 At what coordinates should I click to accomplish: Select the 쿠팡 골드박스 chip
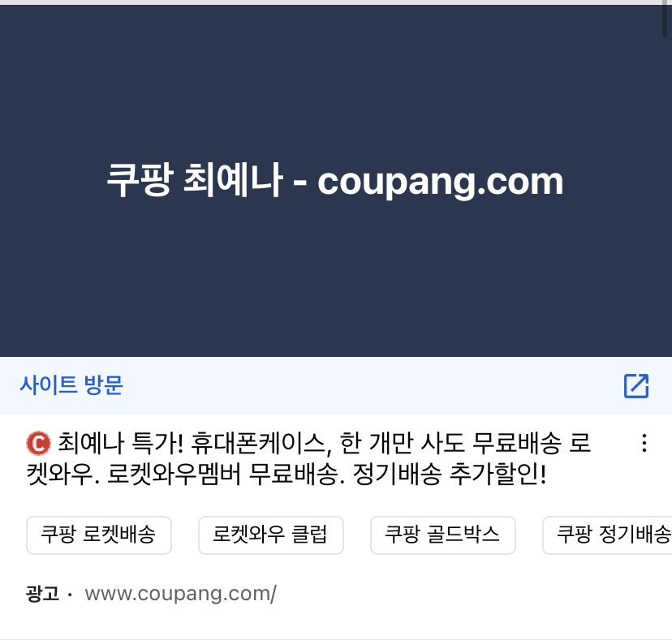(442, 535)
